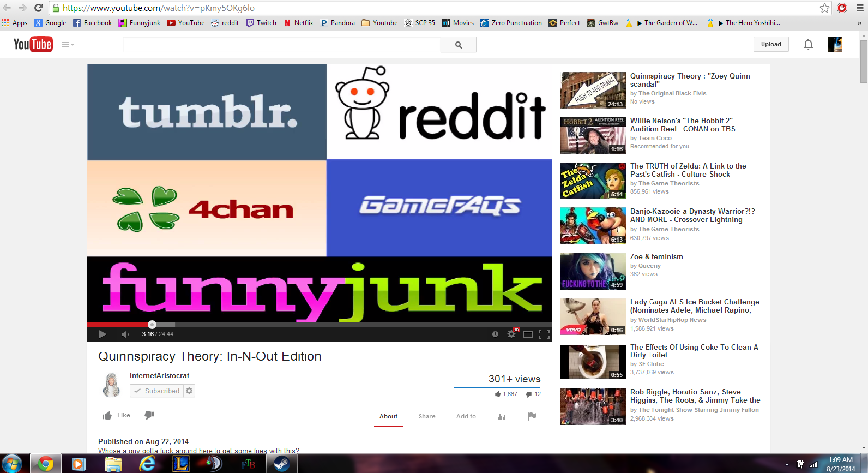Viewport: 868px width, 473px height.
Task: Open Internet Explorer from the taskbar
Action: [x=147, y=464]
